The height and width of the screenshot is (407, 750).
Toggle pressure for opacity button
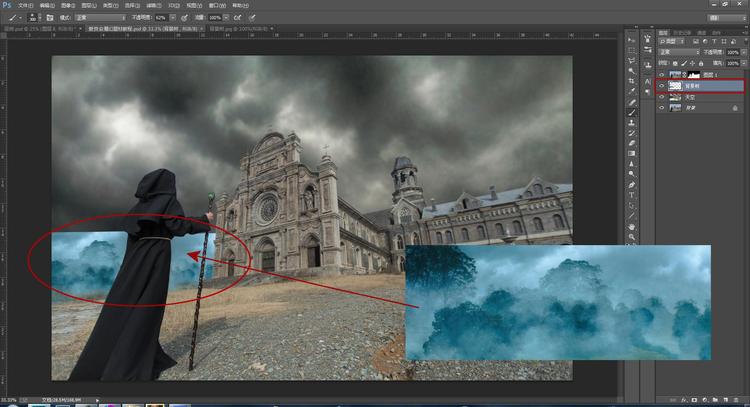click(185, 18)
